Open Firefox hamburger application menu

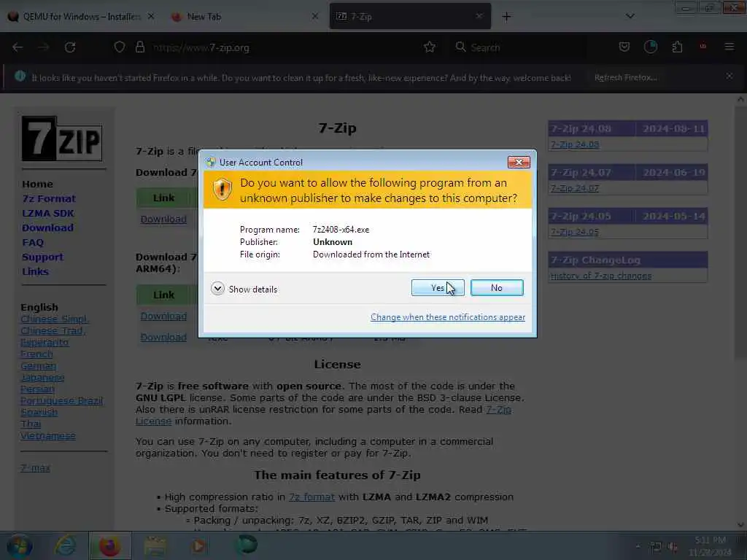click(729, 47)
